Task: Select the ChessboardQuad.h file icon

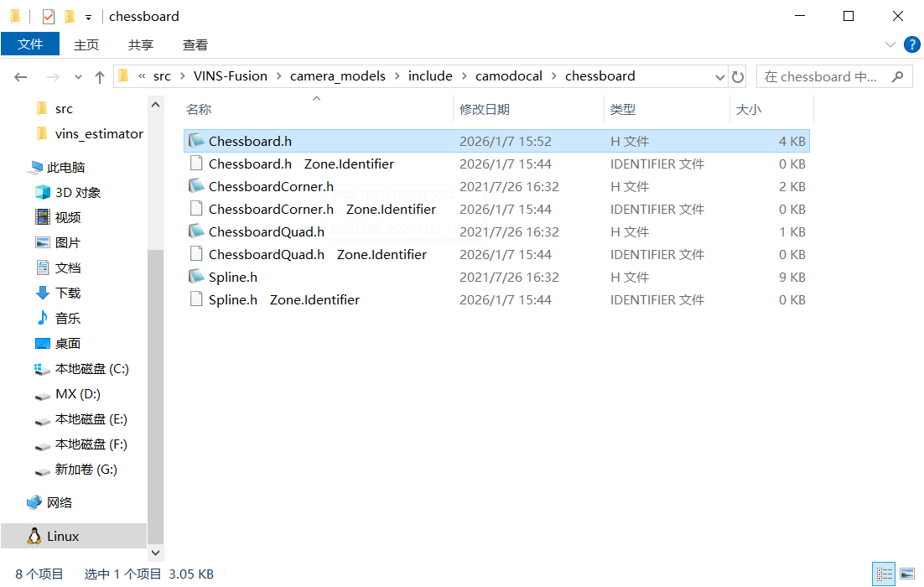Action: (x=196, y=231)
